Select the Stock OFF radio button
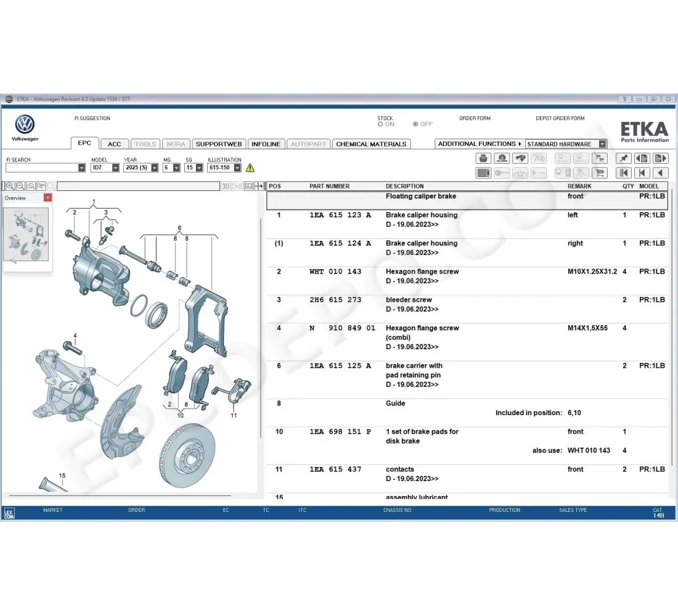Viewport: 678px width, 616px height. [415, 124]
